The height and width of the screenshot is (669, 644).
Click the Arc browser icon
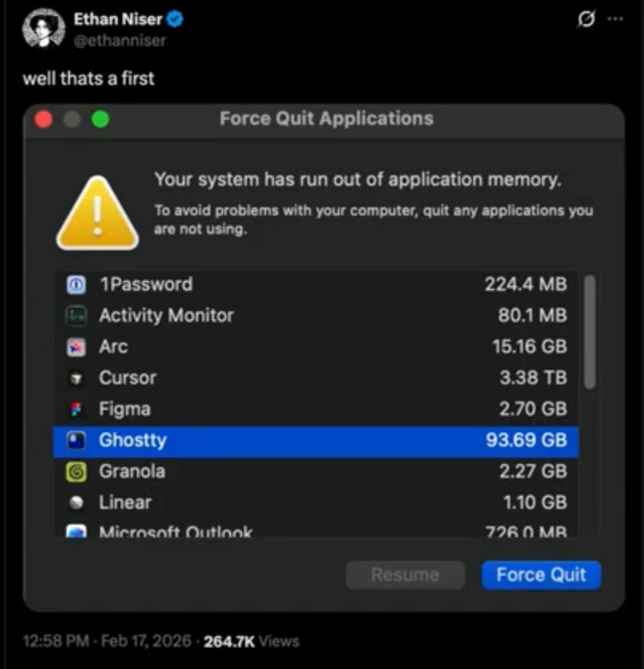click(76, 347)
